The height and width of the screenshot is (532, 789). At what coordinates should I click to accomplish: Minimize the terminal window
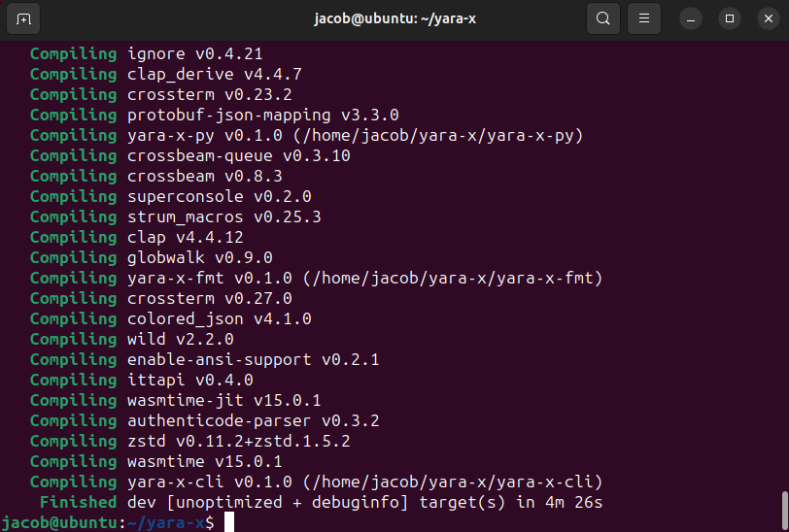pyautogui.click(x=692, y=18)
